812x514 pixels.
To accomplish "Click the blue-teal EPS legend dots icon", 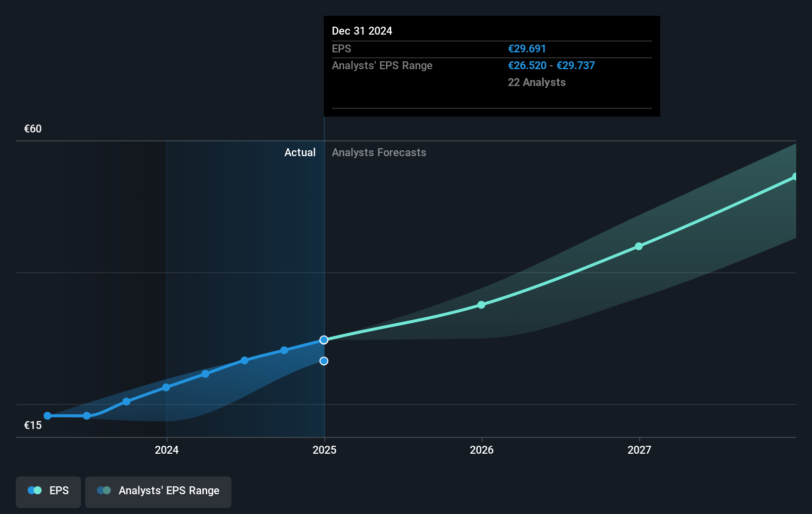I will point(35,490).
